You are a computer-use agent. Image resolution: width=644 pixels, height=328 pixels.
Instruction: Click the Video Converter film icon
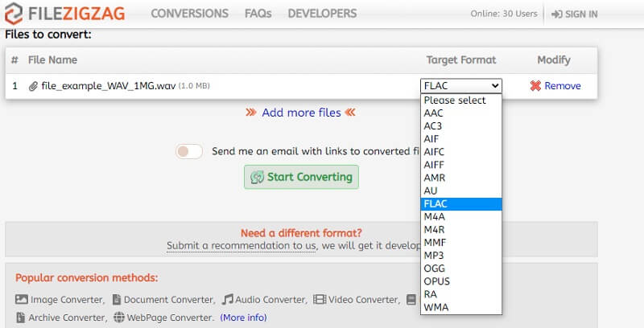(320, 300)
